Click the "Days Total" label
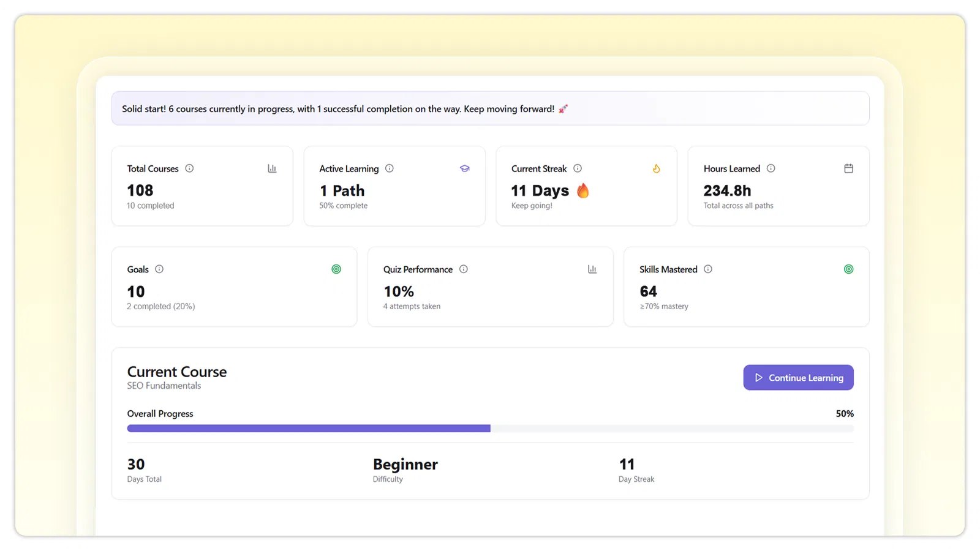 pos(145,479)
